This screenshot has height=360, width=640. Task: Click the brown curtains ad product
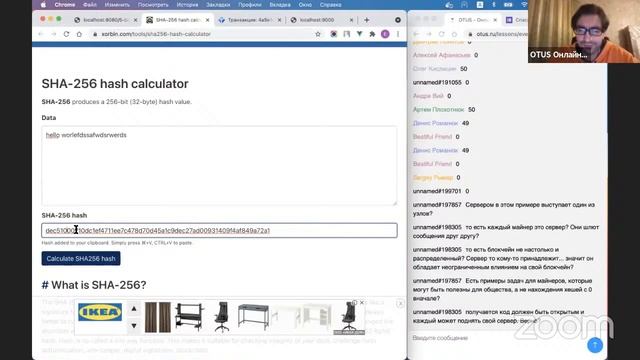(x=158, y=317)
